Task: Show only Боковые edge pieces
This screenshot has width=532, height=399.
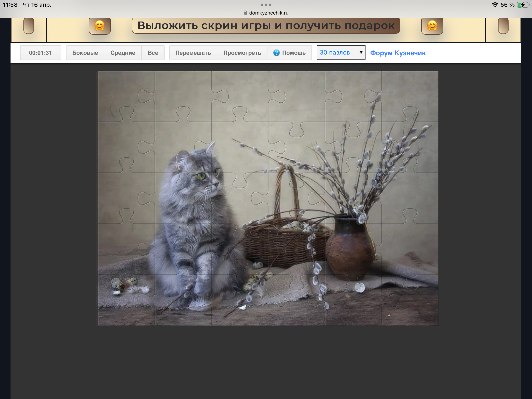Action: tap(85, 53)
